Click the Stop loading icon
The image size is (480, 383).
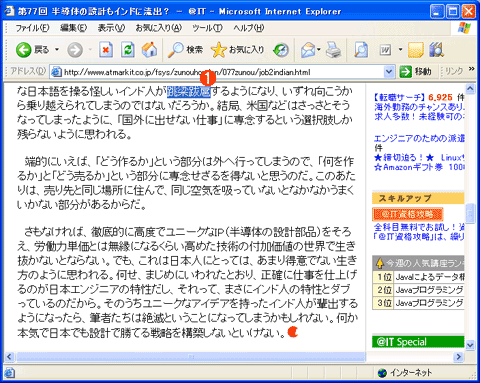[106, 50]
